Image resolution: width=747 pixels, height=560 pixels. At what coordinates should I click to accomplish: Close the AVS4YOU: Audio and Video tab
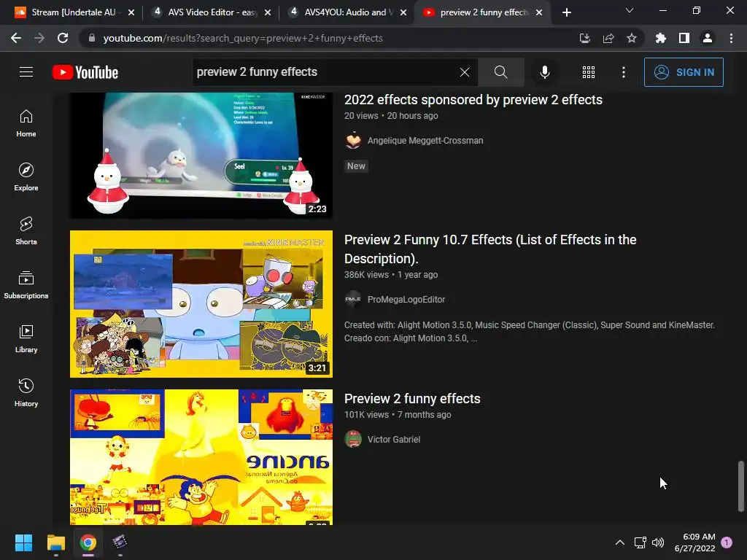click(x=403, y=12)
